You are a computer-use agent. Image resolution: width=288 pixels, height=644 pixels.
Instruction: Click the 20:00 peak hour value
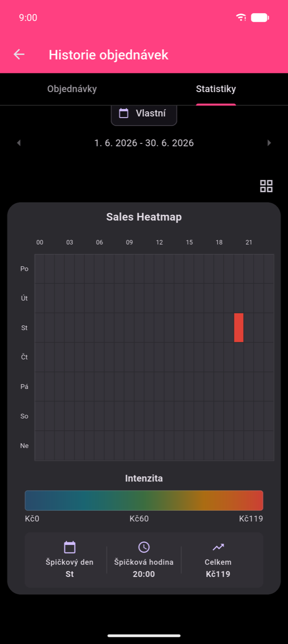144,574
